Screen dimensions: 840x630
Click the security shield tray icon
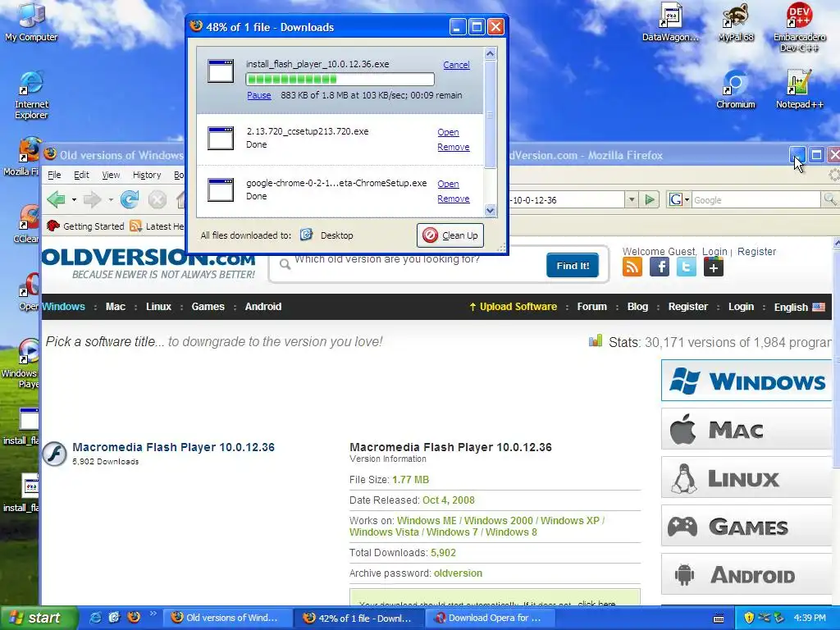click(x=749, y=618)
